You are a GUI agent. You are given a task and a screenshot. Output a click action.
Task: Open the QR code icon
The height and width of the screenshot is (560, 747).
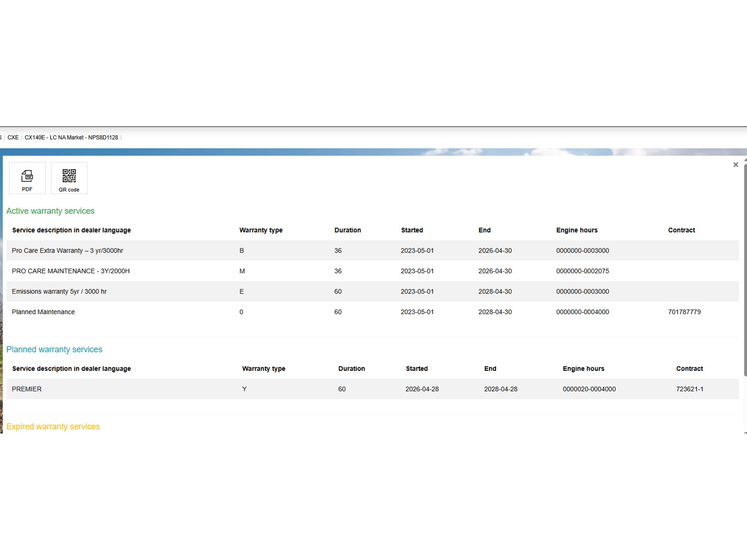pyautogui.click(x=69, y=178)
